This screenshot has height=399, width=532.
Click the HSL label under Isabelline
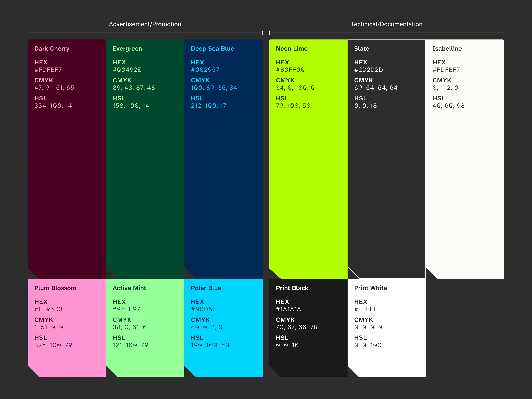coord(439,98)
